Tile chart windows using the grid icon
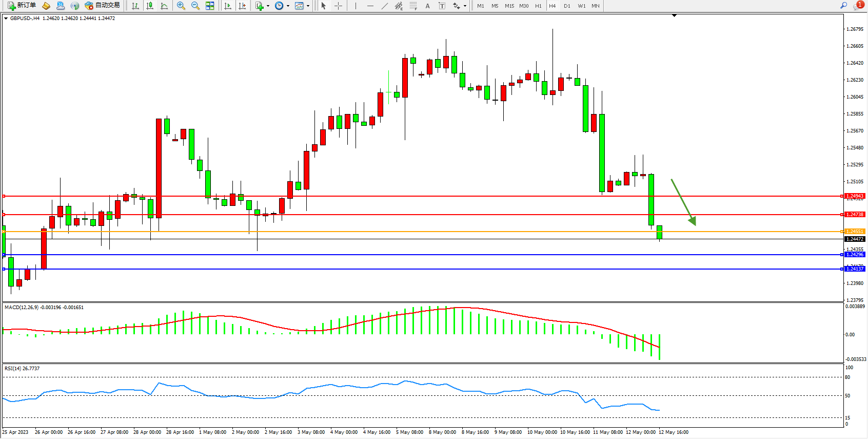Screen dimensions: 868x439 click(210, 6)
